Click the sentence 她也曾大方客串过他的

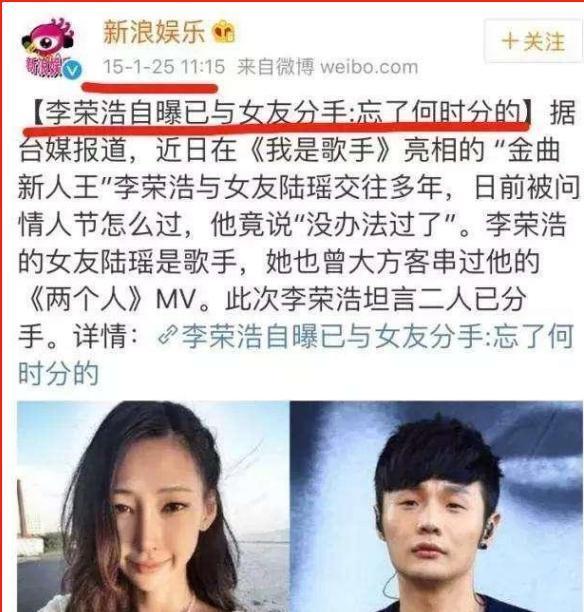pos(402,262)
